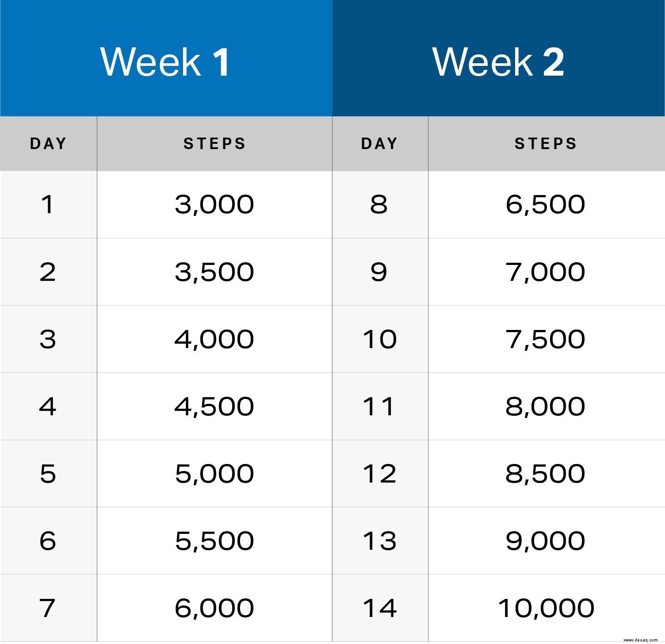Screen dimensions: 665x644
Task: Click the 3,500 steps cell
Action: (x=214, y=272)
